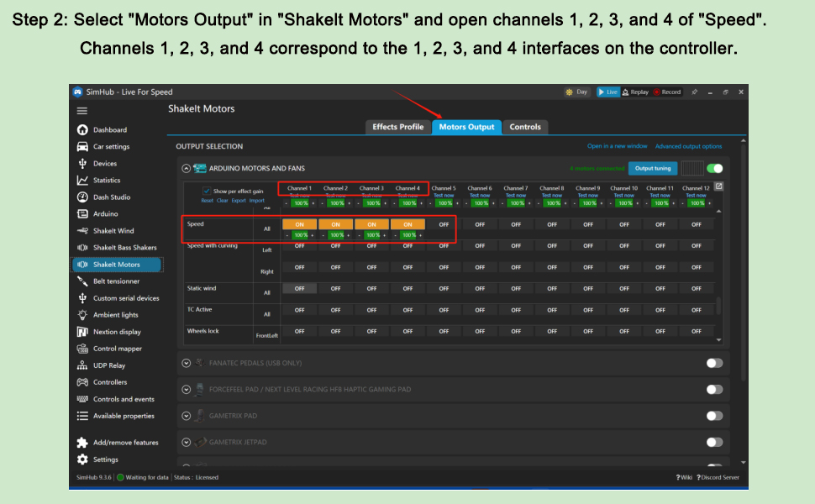
Task: Open the Controls and events keyboard icon
Action: (x=82, y=399)
